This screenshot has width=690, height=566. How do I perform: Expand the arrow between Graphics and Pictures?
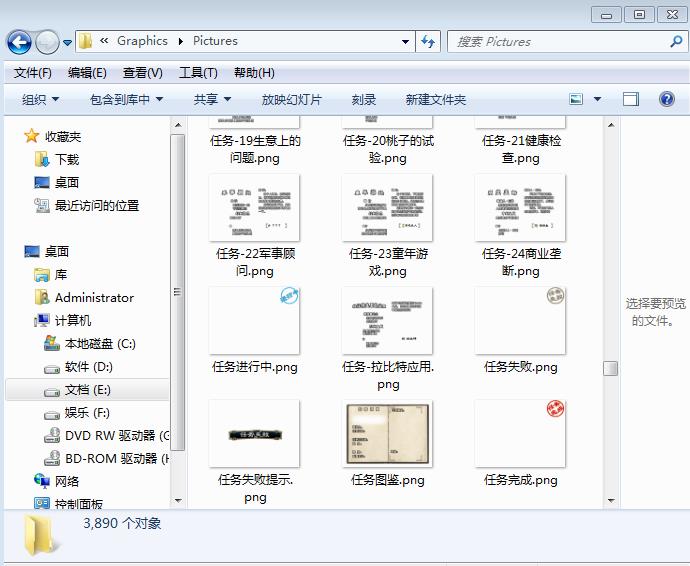tap(180, 41)
